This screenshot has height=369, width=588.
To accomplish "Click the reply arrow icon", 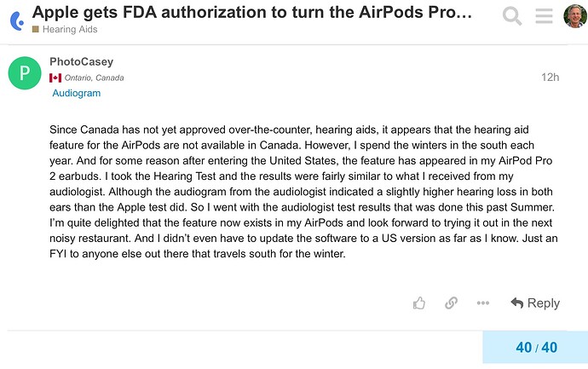I will (517, 303).
